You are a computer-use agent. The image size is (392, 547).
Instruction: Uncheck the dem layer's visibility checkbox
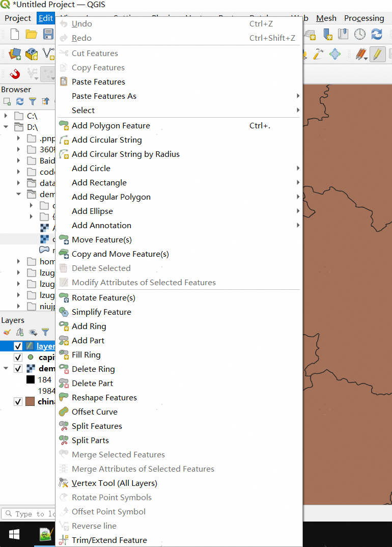(18, 369)
